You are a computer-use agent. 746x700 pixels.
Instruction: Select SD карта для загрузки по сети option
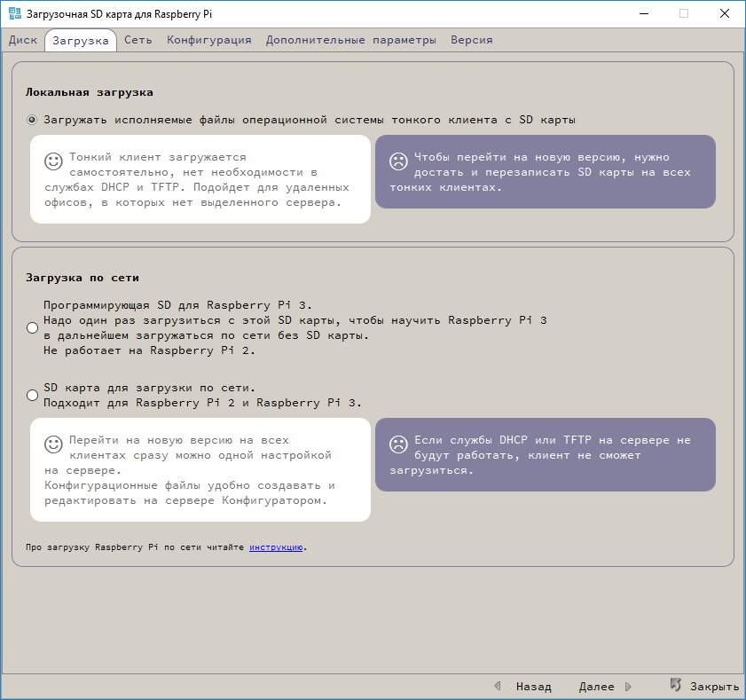33,395
